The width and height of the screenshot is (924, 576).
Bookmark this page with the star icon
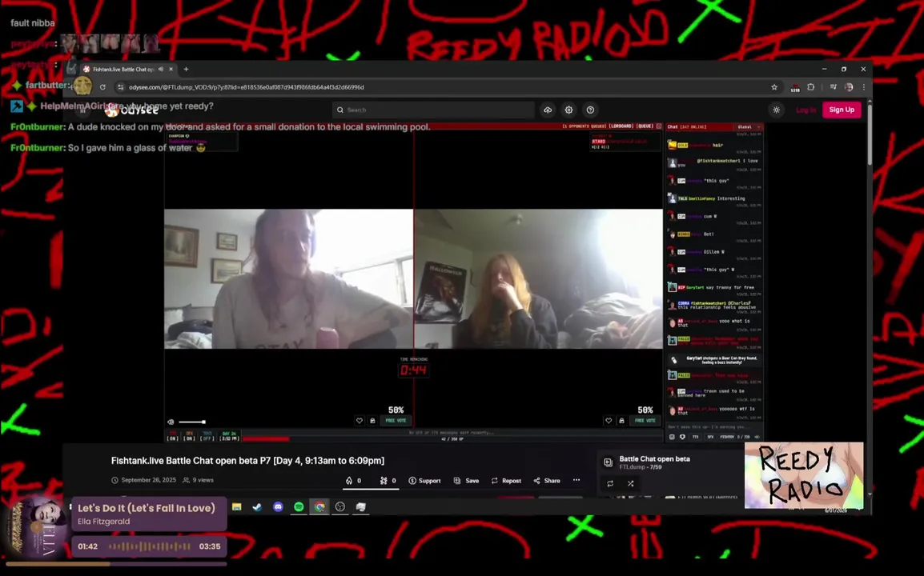(x=773, y=87)
